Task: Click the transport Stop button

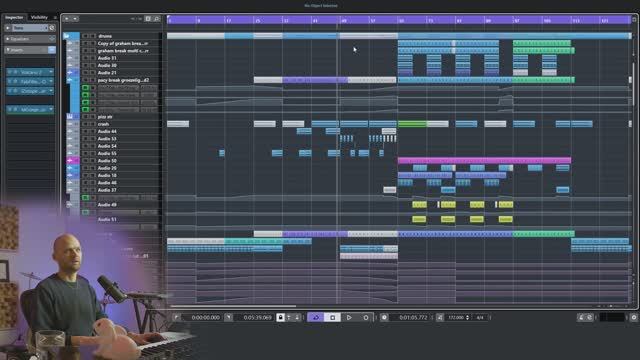Action: pyautogui.click(x=332, y=317)
